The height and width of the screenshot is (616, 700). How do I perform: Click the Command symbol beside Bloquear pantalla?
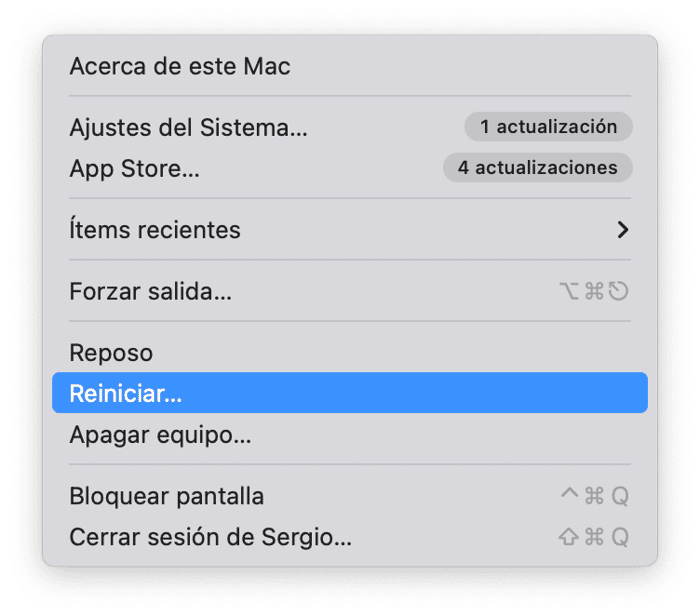[594, 496]
